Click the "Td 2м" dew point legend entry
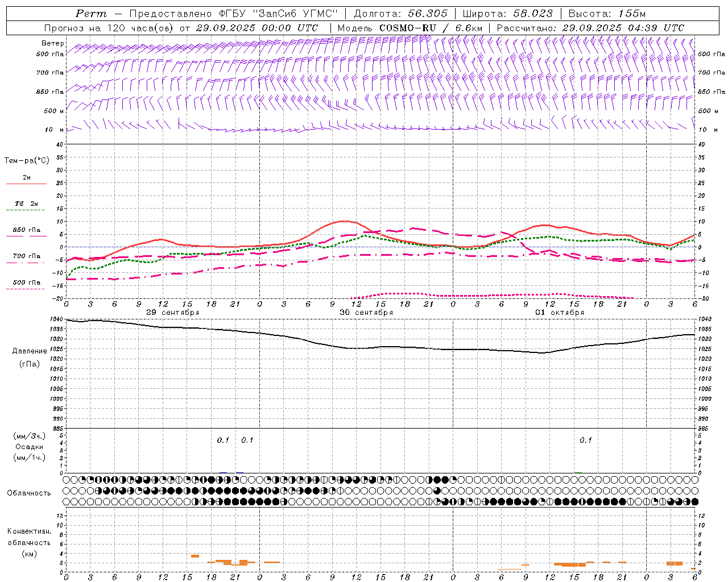The height and width of the screenshot is (582, 728). coord(27,203)
